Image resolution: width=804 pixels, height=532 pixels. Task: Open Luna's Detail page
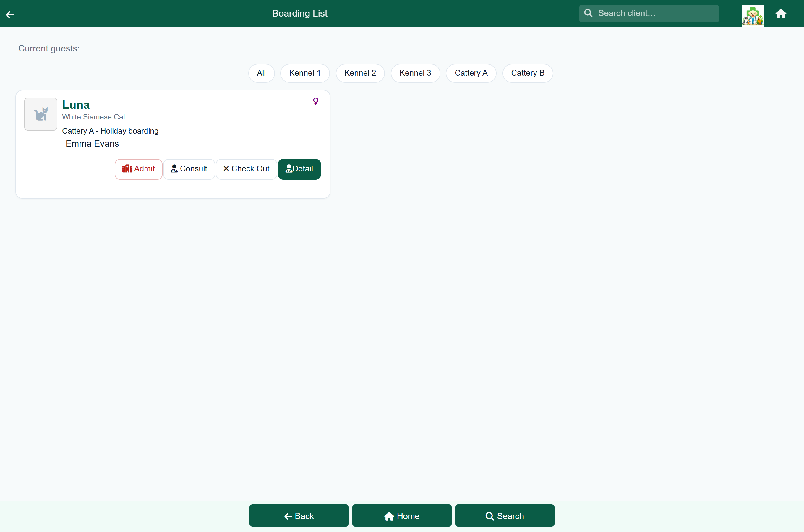click(299, 169)
